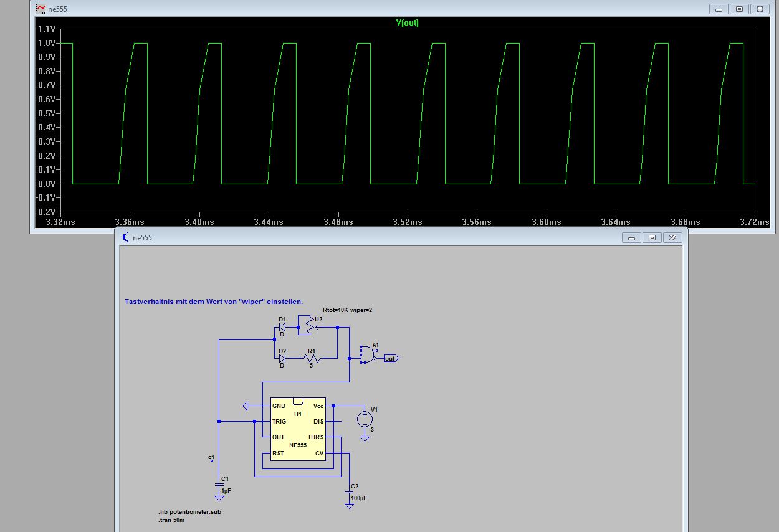
Task: Click the RST pin label on the NE555
Action: click(x=278, y=454)
